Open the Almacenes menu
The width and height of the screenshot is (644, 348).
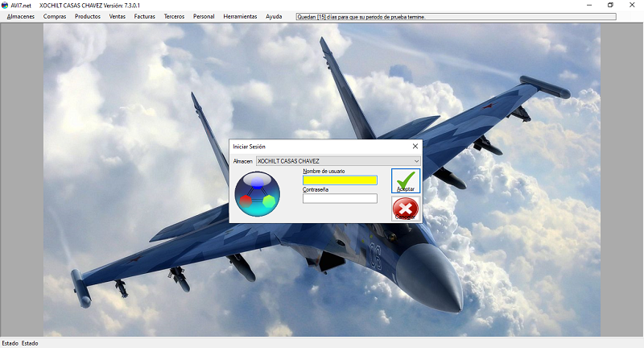point(21,16)
